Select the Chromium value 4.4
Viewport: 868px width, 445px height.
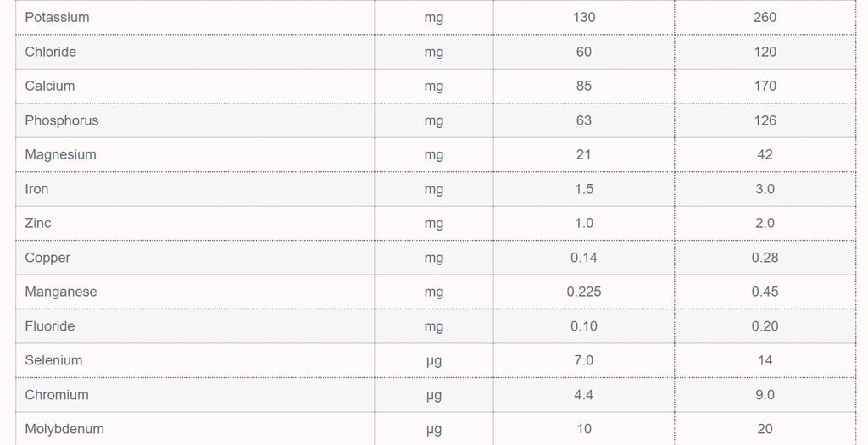[583, 395]
